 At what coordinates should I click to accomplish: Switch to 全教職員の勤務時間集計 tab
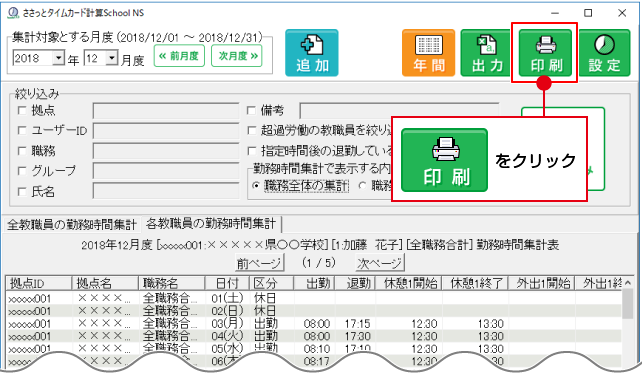(x=72, y=225)
